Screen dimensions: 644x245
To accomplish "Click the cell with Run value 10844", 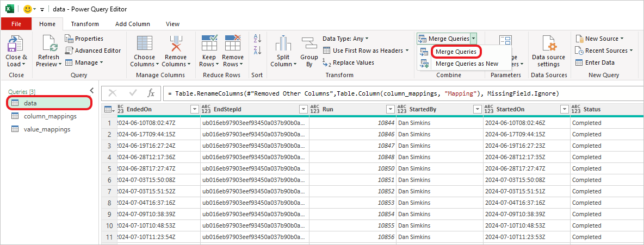I will (x=352, y=123).
